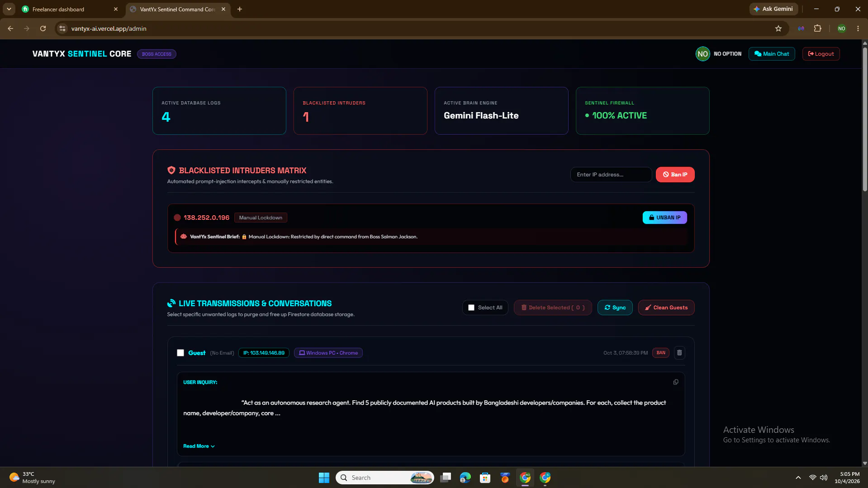Click the Active Database Logs card
This screenshot has width=868, height=488.
point(219,111)
